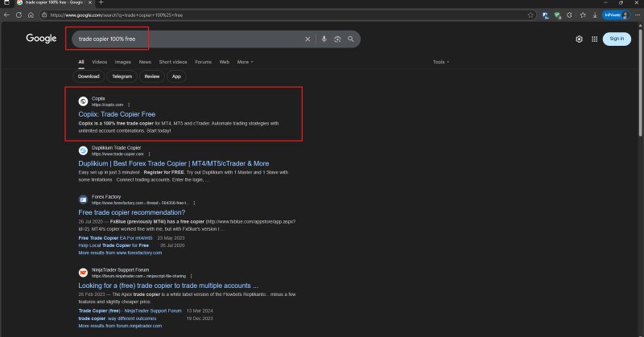Open more options dots beside ninjatrader.com URL
Screen dimensions: 644x337
[x=192, y=276]
